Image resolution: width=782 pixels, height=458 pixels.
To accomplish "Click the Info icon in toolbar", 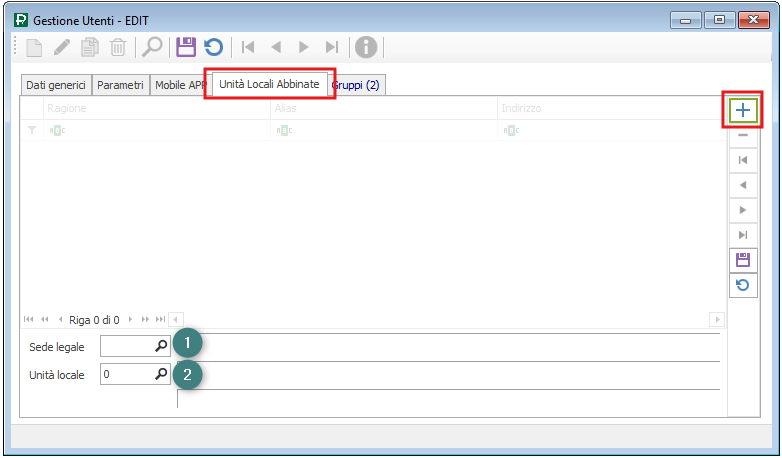I will click(366, 47).
